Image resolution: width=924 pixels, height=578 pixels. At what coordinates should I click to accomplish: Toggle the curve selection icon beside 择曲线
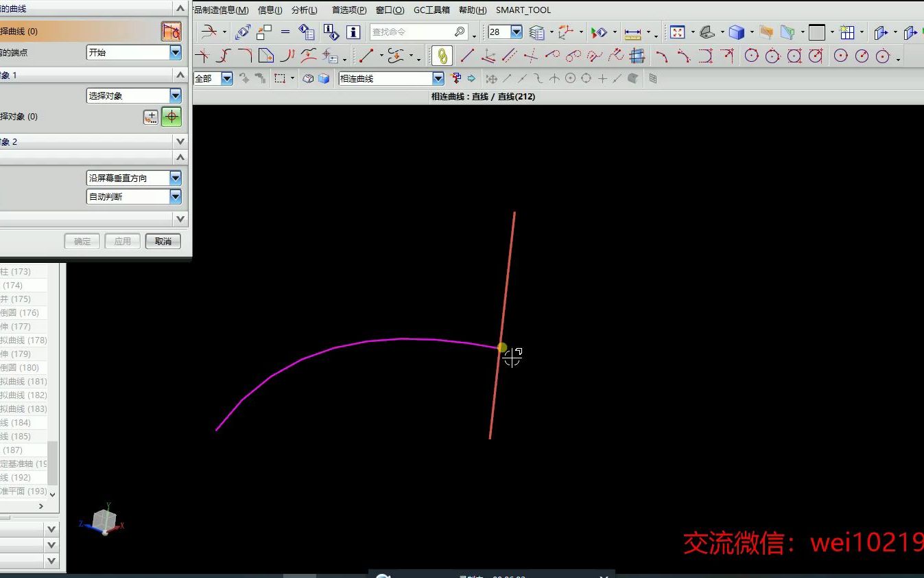click(x=171, y=31)
